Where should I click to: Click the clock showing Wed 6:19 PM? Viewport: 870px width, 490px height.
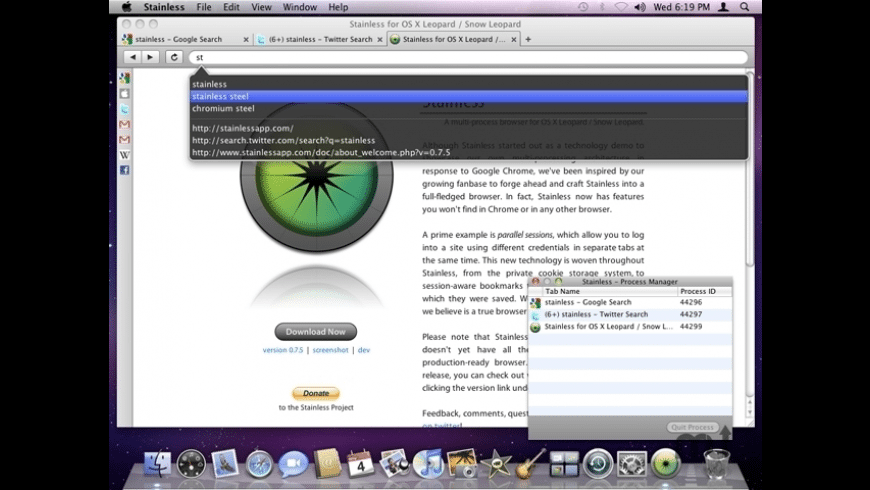[681, 7]
